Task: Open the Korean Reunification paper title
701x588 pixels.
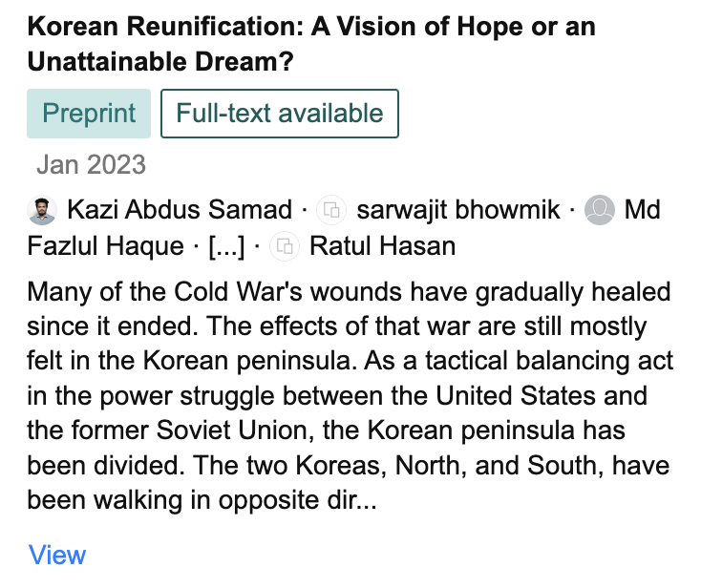Action: [x=311, y=27]
